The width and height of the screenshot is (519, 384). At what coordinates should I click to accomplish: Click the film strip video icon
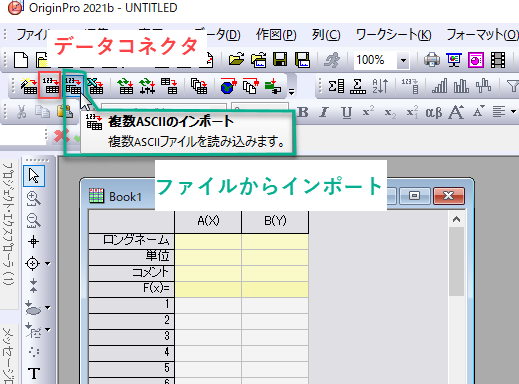tap(498, 60)
